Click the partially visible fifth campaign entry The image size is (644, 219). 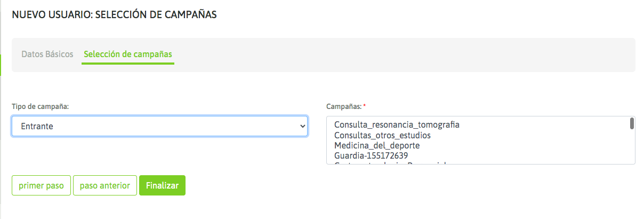(389, 162)
